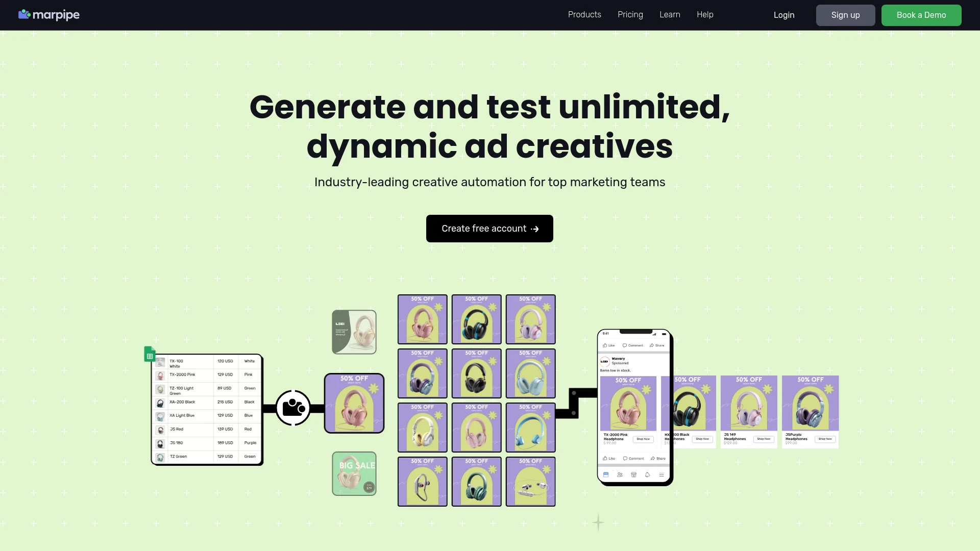Click the teal headphones grid thumbnail icon
The image size is (980, 551).
tap(477, 482)
